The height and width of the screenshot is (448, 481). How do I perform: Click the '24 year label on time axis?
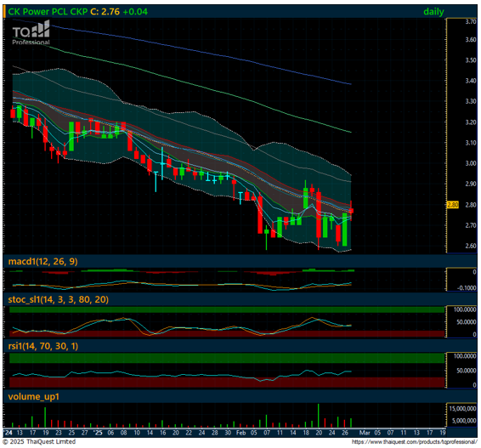click(8, 433)
